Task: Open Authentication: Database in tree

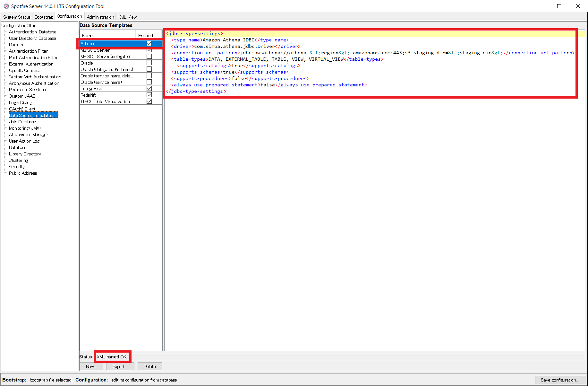Action: click(32, 32)
